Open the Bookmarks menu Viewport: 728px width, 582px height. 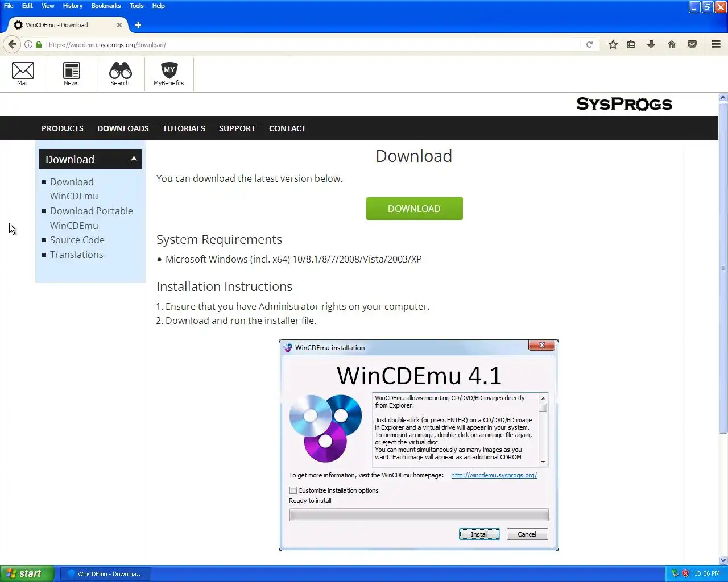(x=106, y=6)
